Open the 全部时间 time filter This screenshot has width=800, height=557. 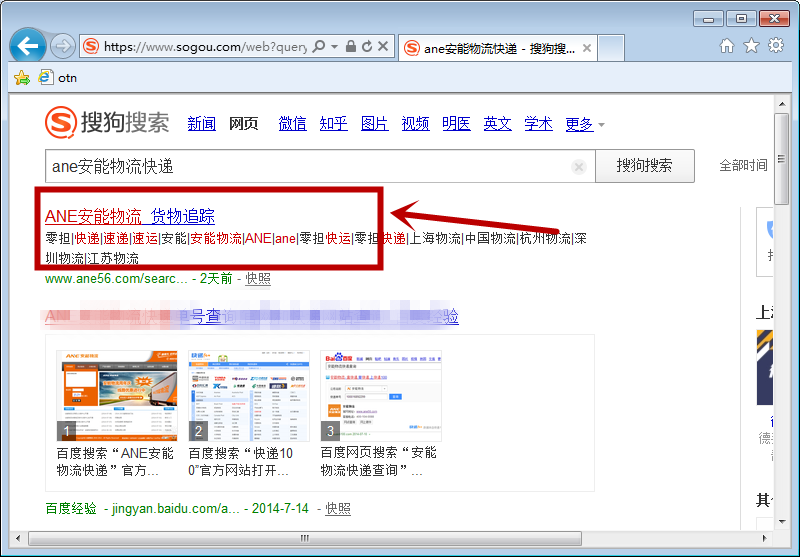point(743,165)
